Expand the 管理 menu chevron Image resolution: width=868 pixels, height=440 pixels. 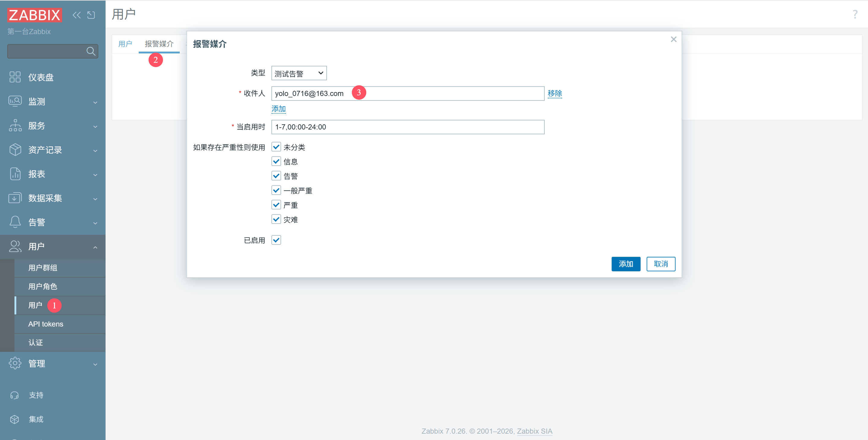(x=95, y=365)
